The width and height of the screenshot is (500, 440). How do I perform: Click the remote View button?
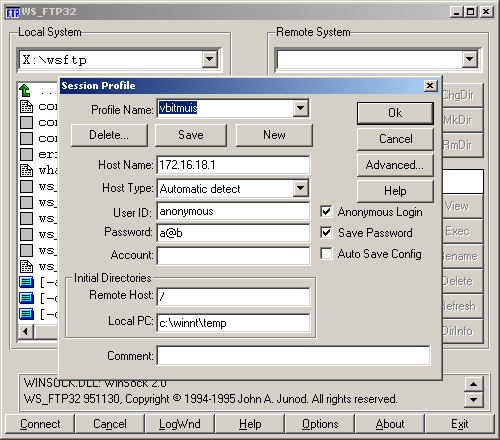[463, 206]
